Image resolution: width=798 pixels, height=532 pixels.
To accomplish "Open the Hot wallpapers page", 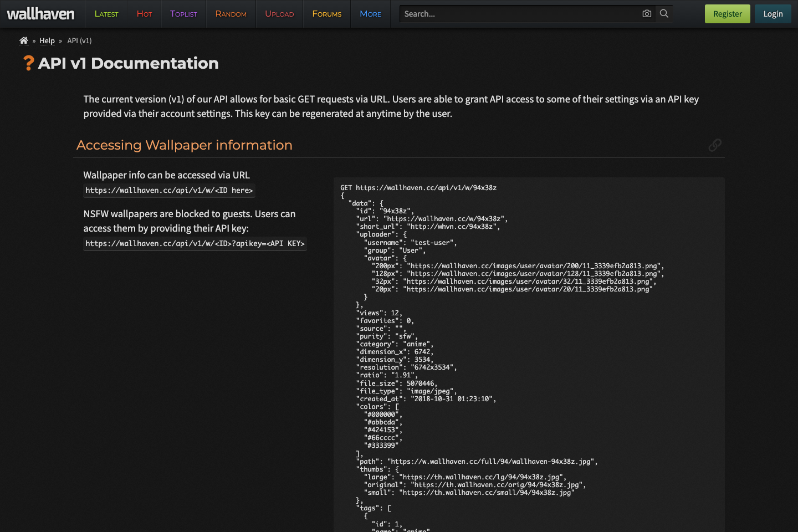I will [144, 14].
